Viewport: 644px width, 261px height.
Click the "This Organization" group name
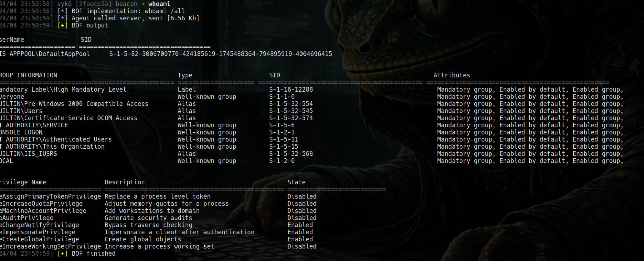pyautogui.click(x=74, y=147)
